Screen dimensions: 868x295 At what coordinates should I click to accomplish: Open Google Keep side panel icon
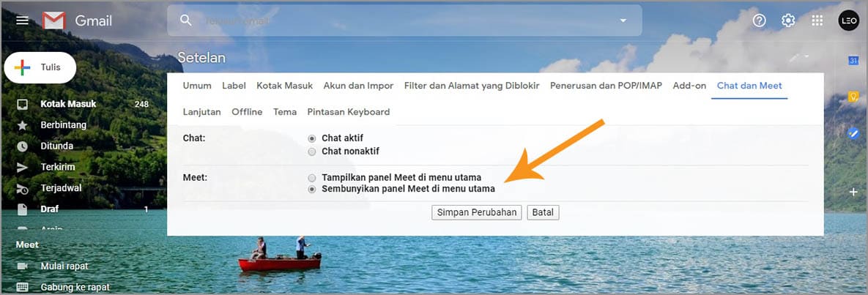tap(853, 97)
